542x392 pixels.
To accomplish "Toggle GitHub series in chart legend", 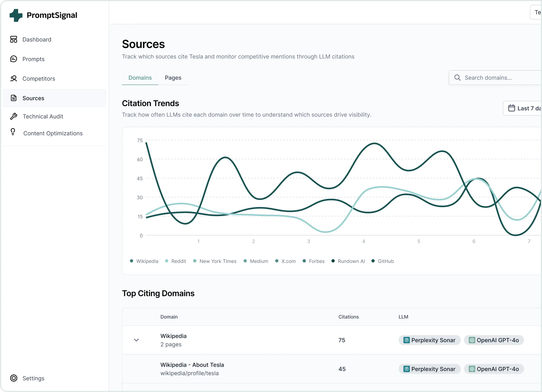I will [x=383, y=261].
